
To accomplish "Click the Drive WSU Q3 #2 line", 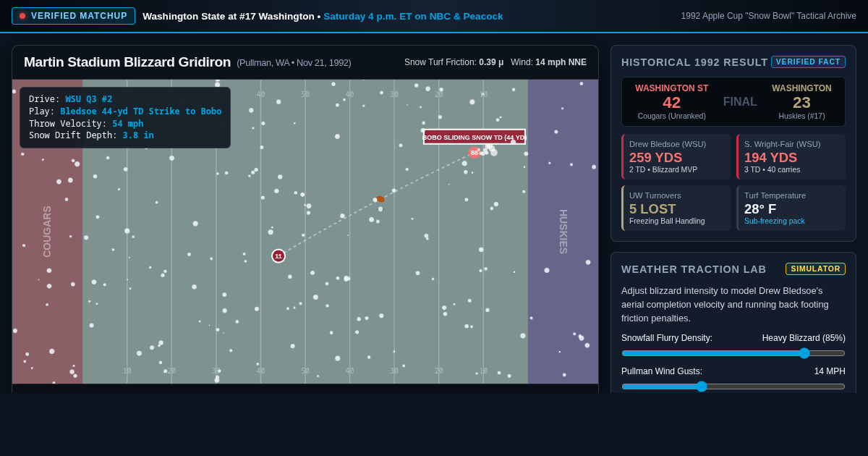I will click(71, 99).
